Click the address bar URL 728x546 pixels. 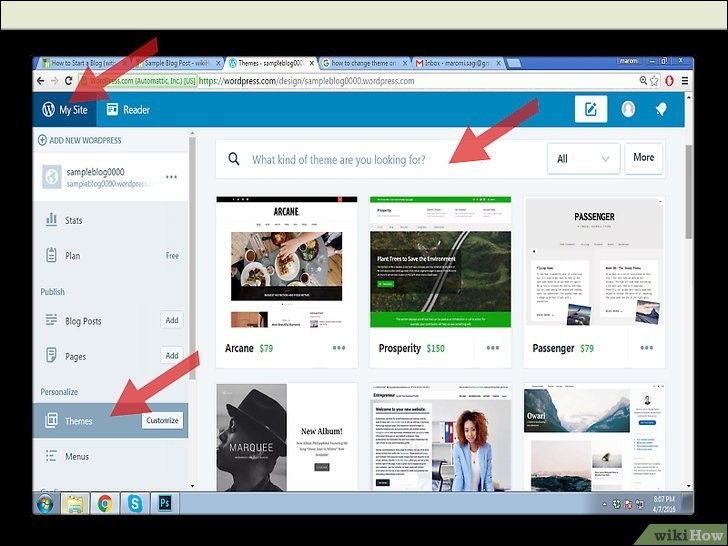306,81
